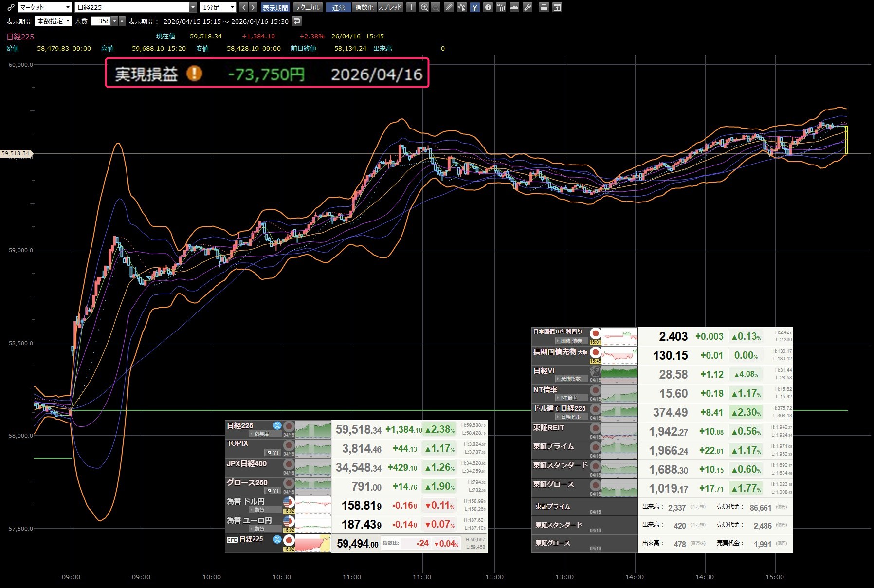Image resolution: width=874 pixels, height=588 pixels.
Task: Click the pencil drawing tool icon
Action: 449,7
